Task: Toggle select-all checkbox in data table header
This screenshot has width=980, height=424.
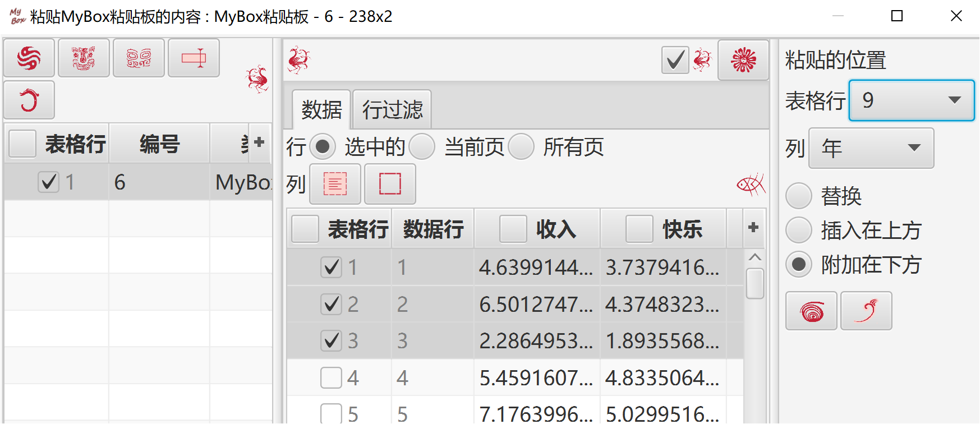Action: point(305,229)
